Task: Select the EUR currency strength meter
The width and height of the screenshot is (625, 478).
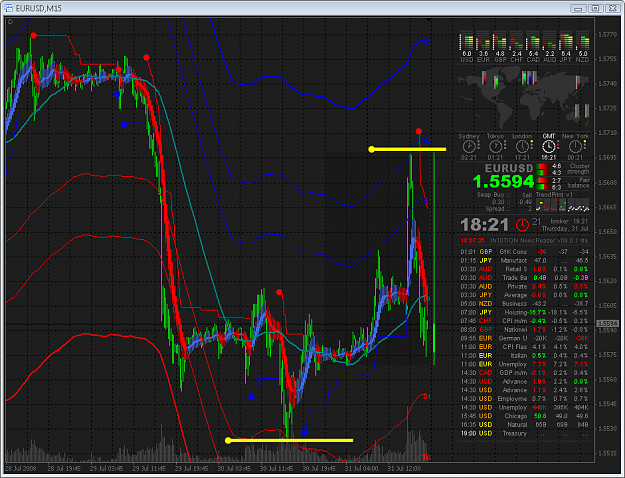Action: [483, 47]
